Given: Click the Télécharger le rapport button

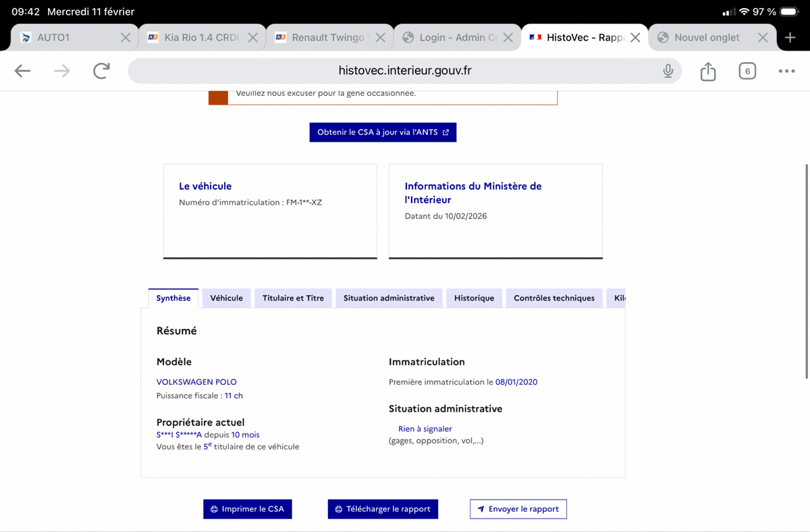Looking at the screenshot, I should pyautogui.click(x=383, y=509).
